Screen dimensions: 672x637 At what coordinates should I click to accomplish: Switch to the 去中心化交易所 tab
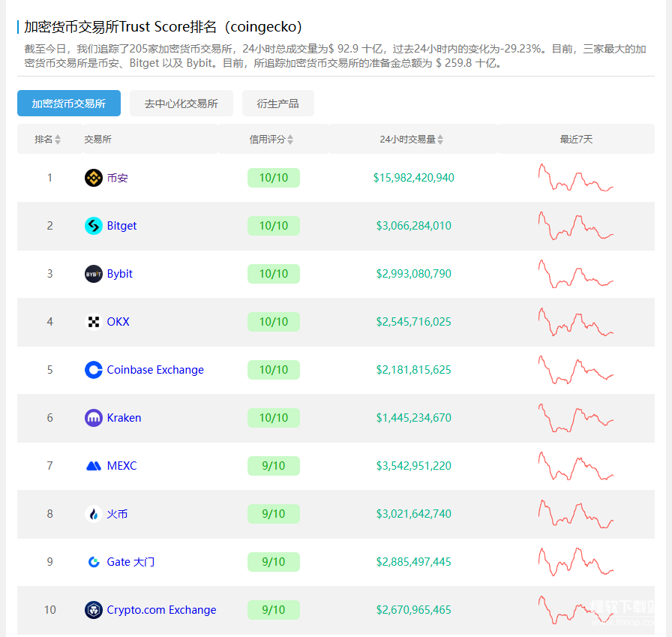(x=181, y=104)
